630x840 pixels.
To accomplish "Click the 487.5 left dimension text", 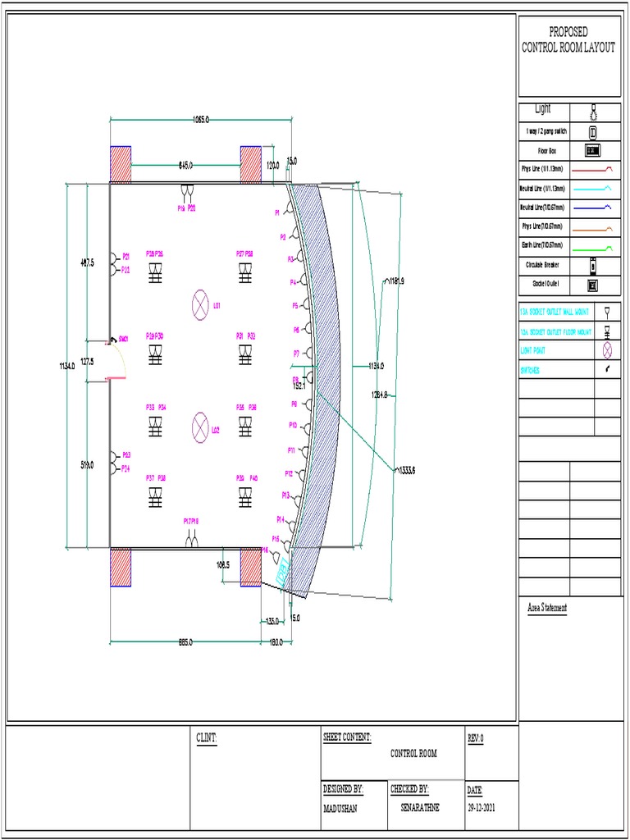I will pyautogui.click(x=87, y=263).
